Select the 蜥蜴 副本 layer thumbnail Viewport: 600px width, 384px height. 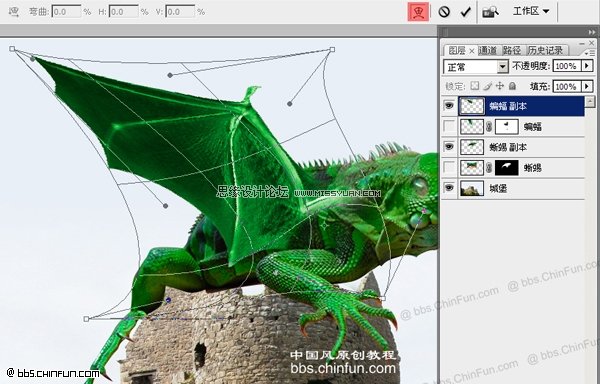[x=471, y=147]
